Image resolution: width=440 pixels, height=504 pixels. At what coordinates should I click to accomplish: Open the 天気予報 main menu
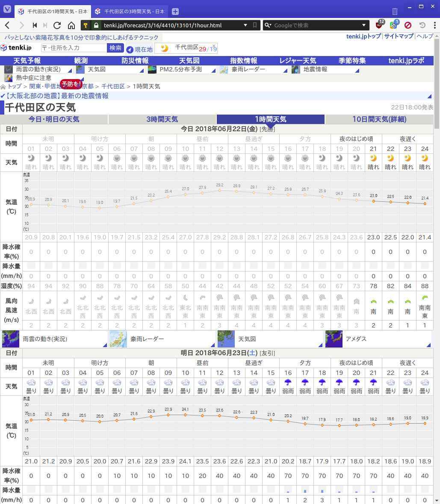[27, 61]
